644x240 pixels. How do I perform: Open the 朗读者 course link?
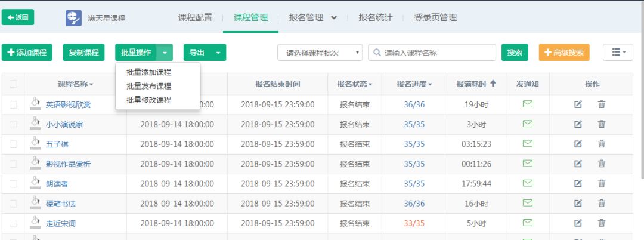tap(57, 184)
